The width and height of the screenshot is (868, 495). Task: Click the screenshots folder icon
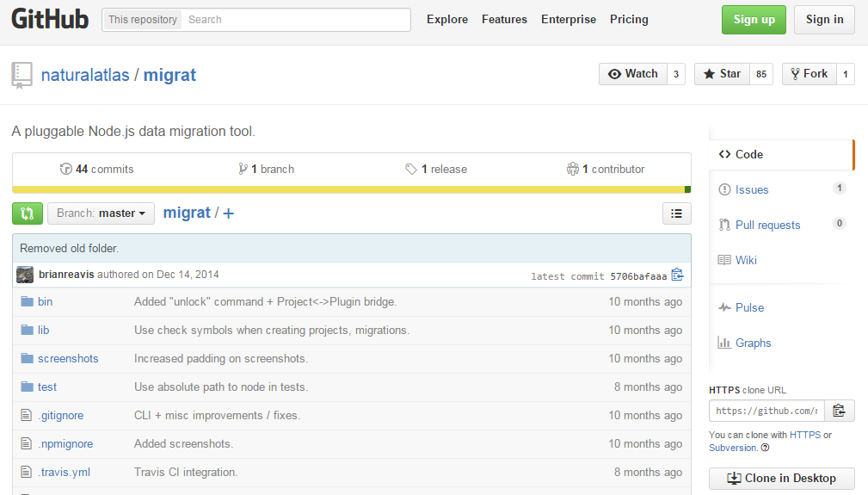click(28, 358)
